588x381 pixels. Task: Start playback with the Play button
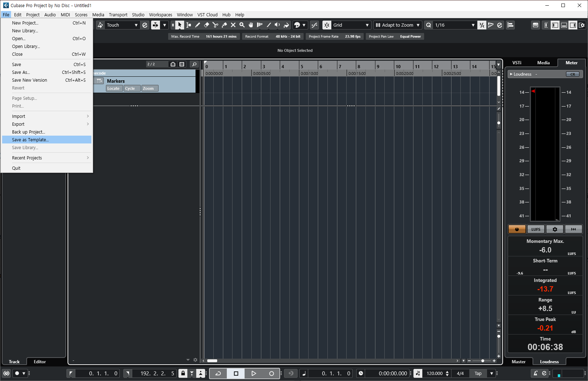pyautogui.click(x=253, y=373)
